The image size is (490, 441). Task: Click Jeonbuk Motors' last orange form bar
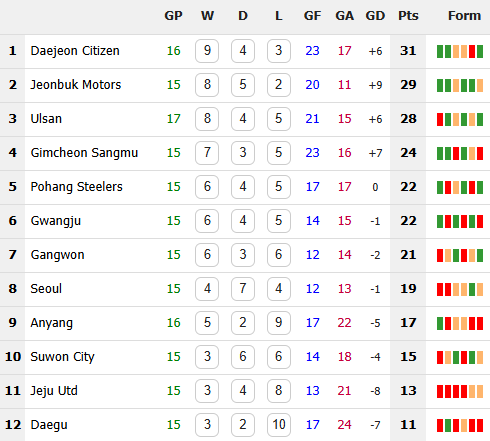click(x=480, y=85)
